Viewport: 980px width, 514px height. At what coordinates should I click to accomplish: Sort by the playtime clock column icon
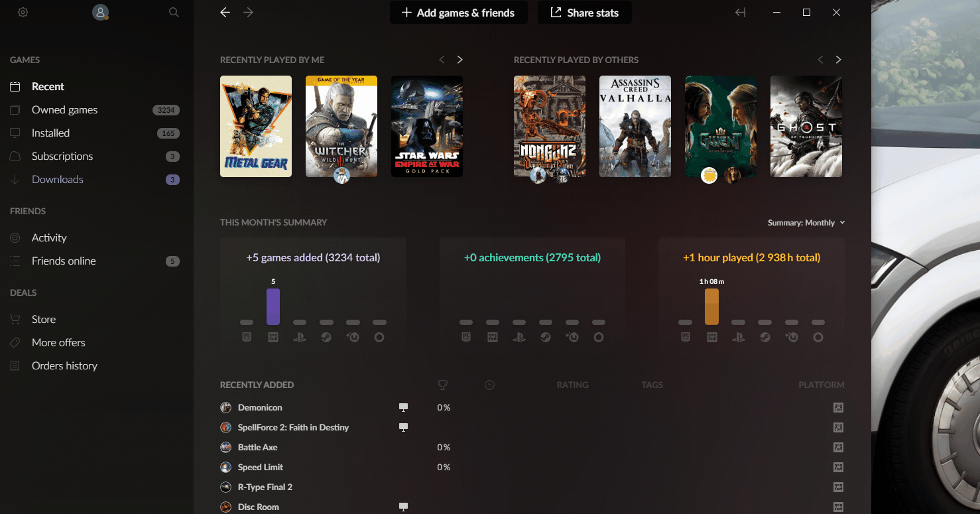point(489,385)
